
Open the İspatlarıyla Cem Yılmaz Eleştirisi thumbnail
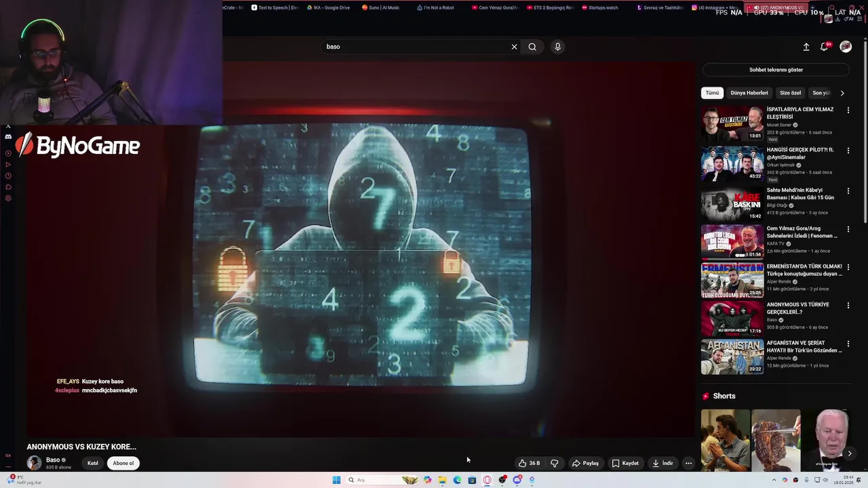[x=732, y=123]
